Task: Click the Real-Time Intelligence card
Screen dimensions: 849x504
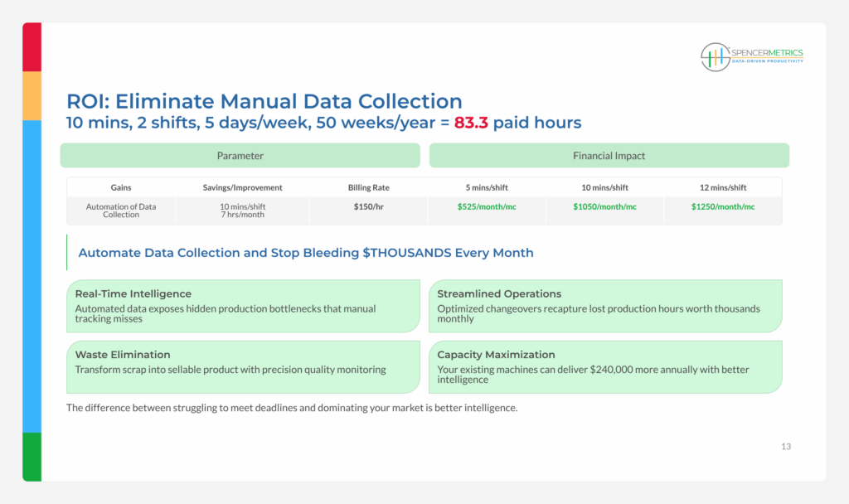Action: (243, 306)
